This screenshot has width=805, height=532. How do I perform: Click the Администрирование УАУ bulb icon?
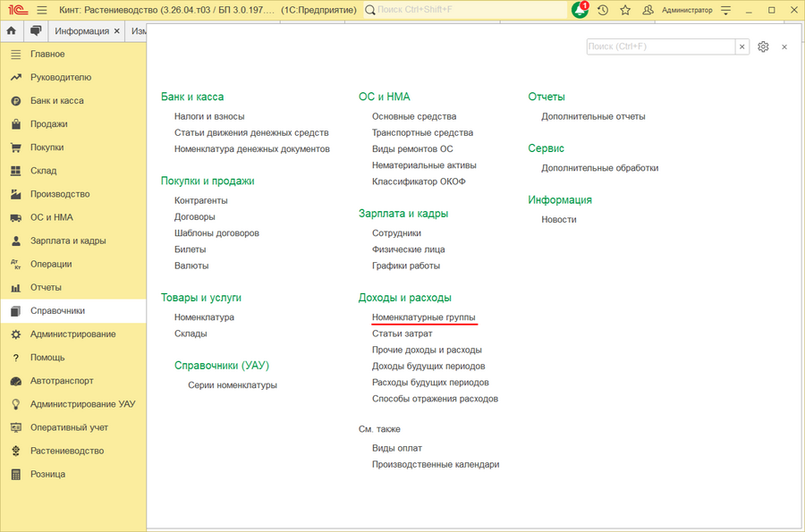pos(16,404)
